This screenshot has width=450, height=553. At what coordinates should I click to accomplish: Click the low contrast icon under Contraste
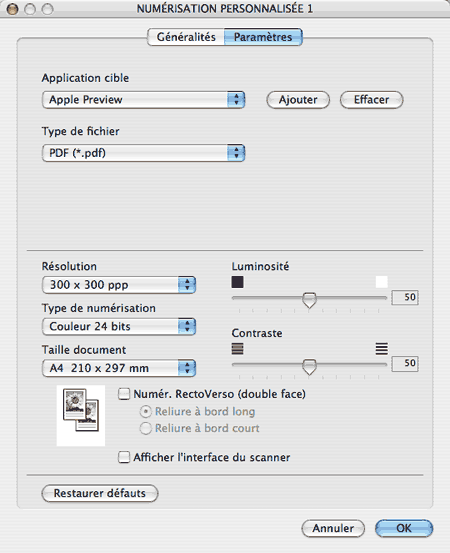point(237,349)
